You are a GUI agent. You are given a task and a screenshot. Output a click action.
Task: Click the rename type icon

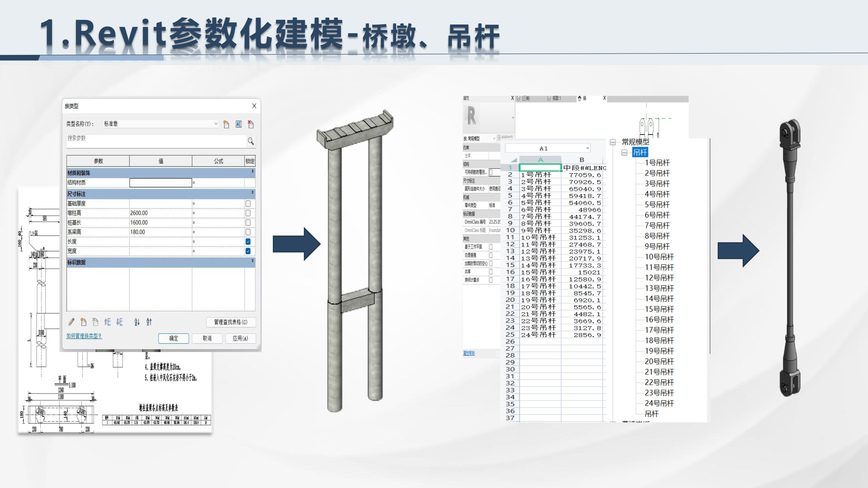click(238, 124)
